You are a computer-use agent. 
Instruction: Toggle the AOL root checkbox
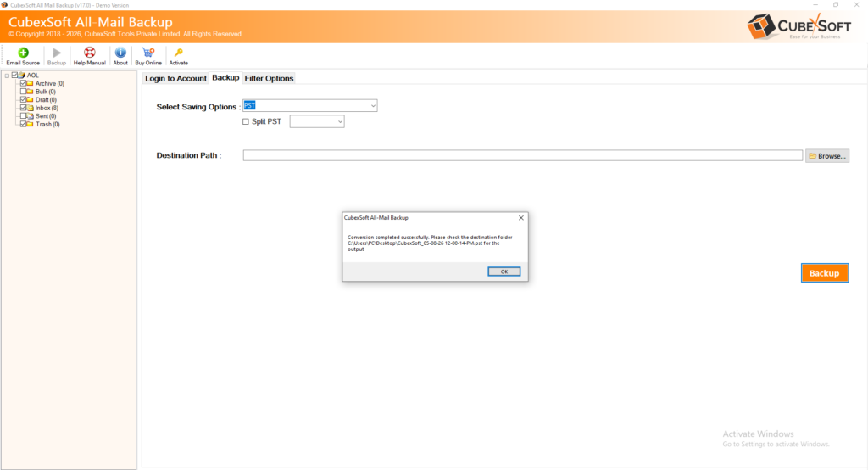(x=15, y=75)
